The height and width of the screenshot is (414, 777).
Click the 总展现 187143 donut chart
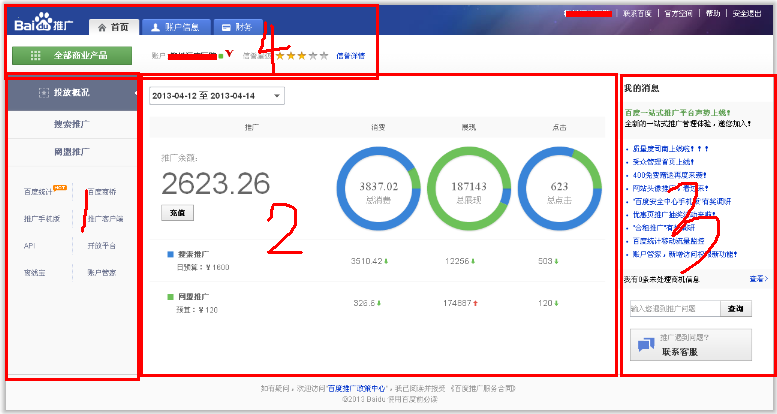click(469, 188)
